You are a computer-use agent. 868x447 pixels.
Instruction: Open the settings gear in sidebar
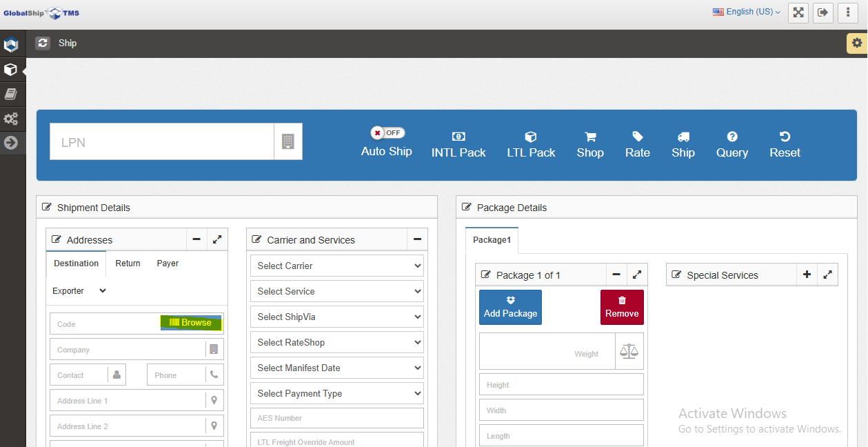[12, 119]
